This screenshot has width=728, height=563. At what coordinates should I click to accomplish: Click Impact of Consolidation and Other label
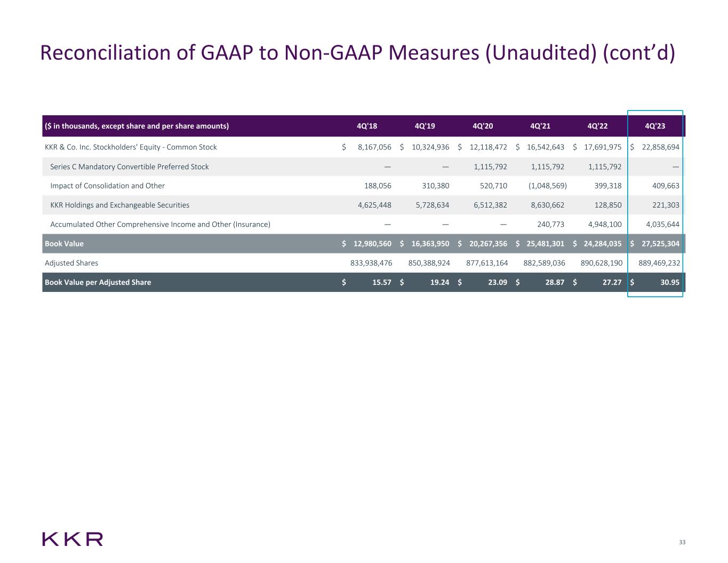107,186
